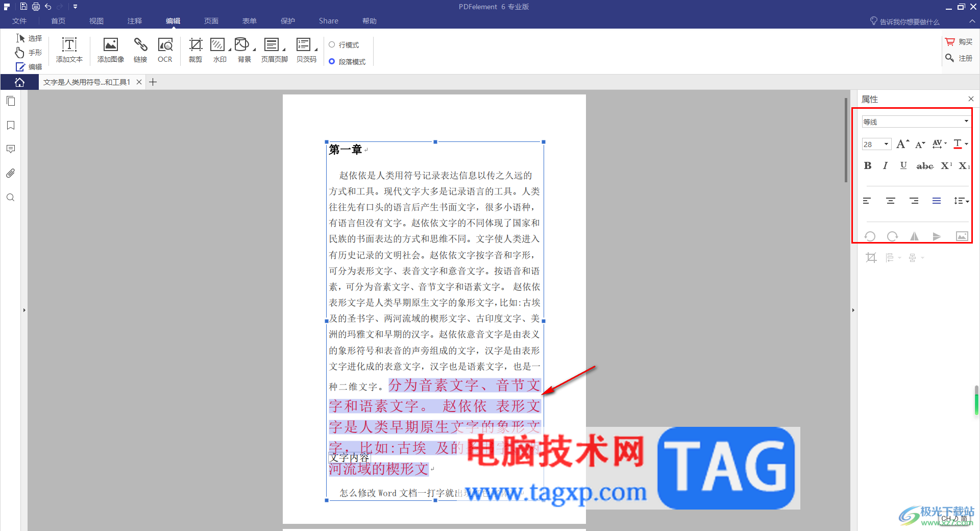Click the 添加图像 (Add Image) tool

(111, 50)
